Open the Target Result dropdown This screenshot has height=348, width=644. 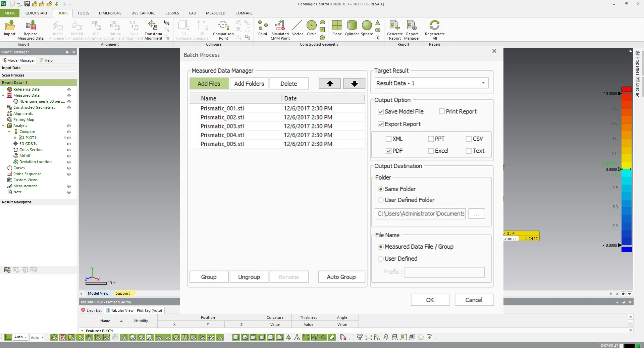pos(483,83)
